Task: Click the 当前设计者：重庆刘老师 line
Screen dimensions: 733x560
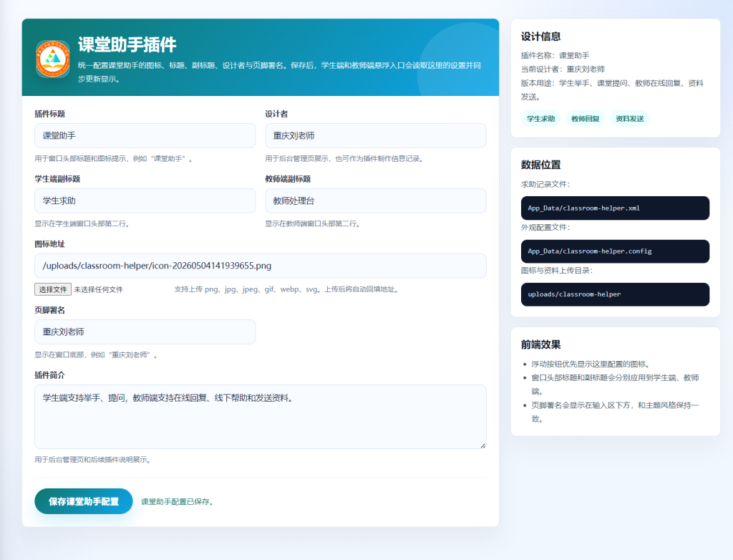Action: pyautogui.click(x=563, y=69)
